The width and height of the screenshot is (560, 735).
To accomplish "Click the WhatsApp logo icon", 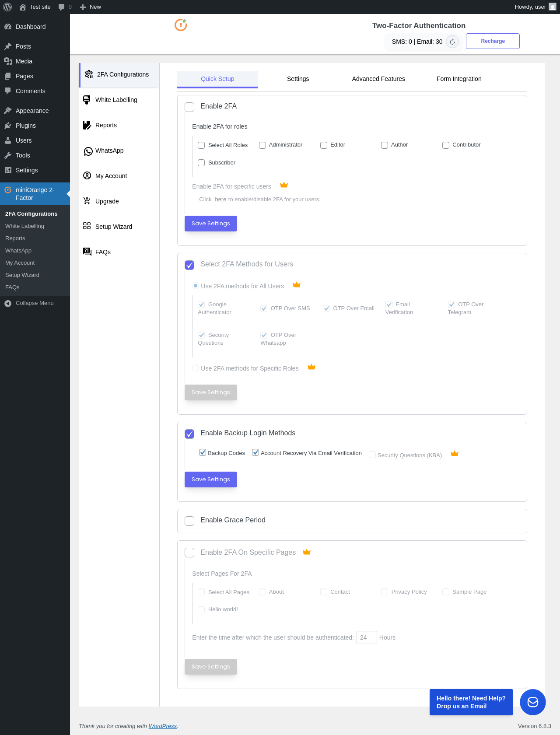I will coord(88,151).
